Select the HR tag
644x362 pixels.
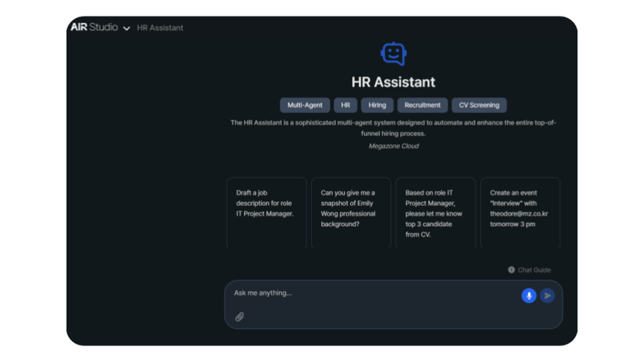(x=345, y=105)
